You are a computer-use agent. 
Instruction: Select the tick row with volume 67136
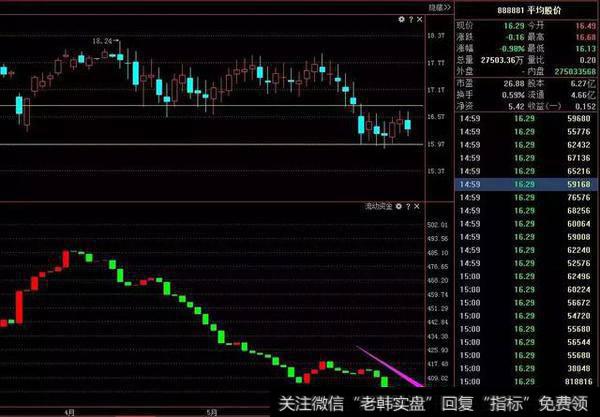(x=526, y=158)
